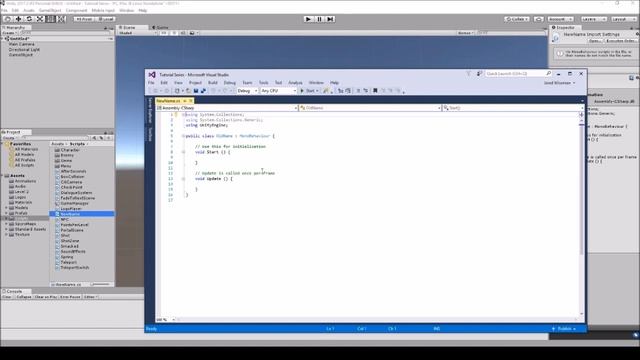Viewport: 640px width, 360px height.
Task: Open the Start() member navigation dropdown
Action: tap(513, 108)
